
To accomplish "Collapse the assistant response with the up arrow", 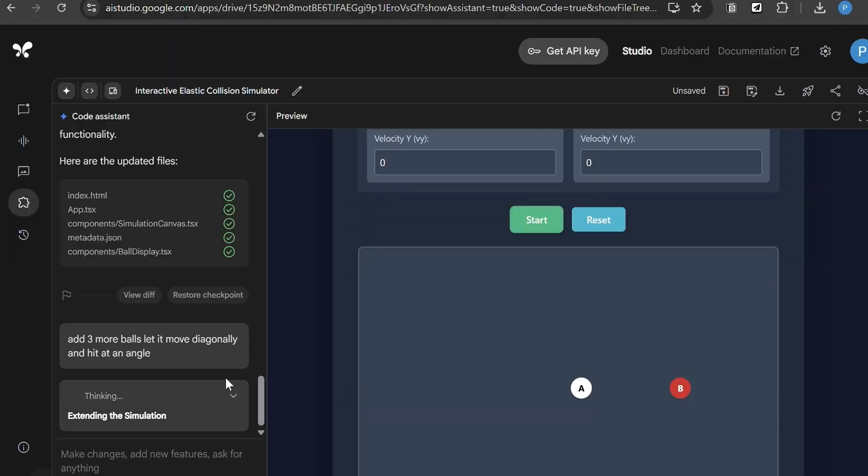I will click(x=261, y=135).
